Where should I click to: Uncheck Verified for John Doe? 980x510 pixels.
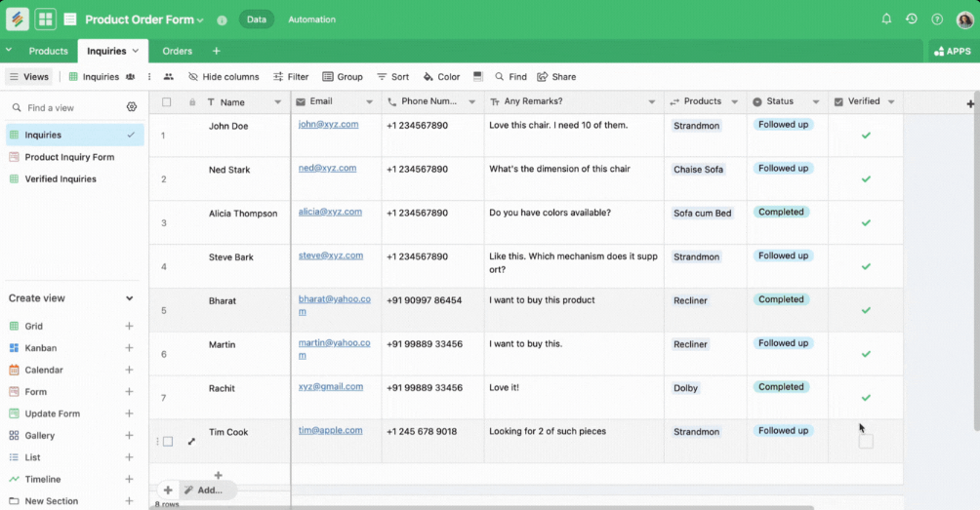tap(866, 136)
